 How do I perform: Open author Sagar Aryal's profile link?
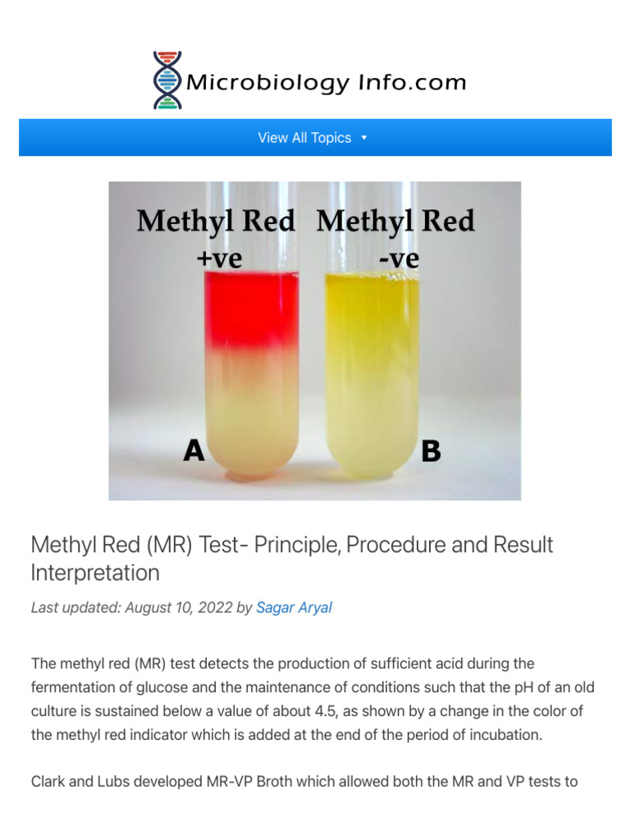tap(294, 608)
